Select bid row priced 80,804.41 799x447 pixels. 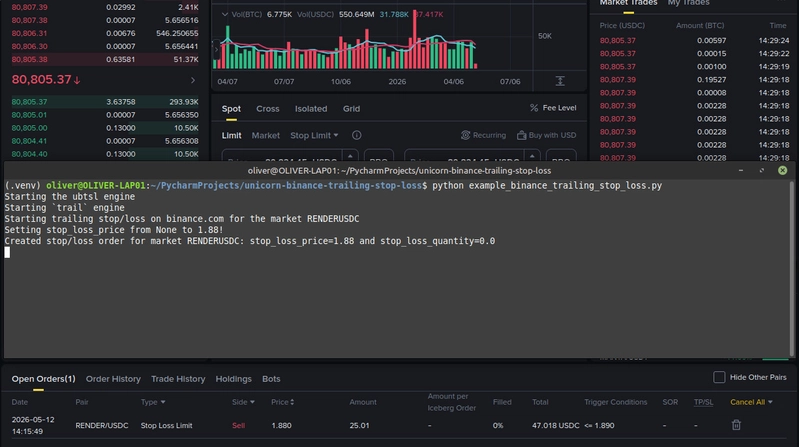(x=104, y=141)
